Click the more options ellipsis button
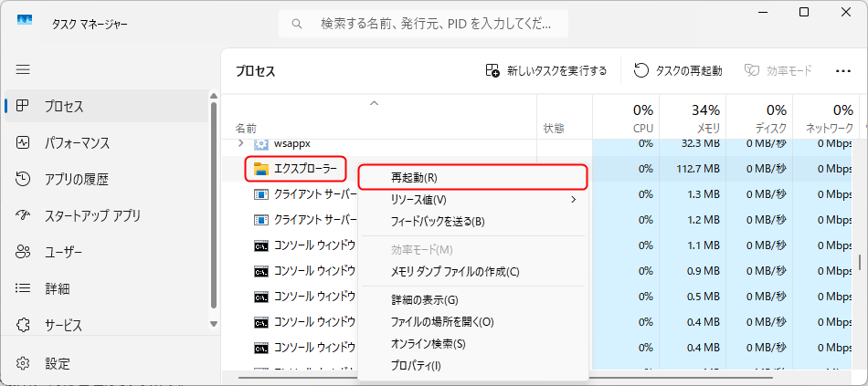This screenshot has height=386, width=868. click(842, 71)
